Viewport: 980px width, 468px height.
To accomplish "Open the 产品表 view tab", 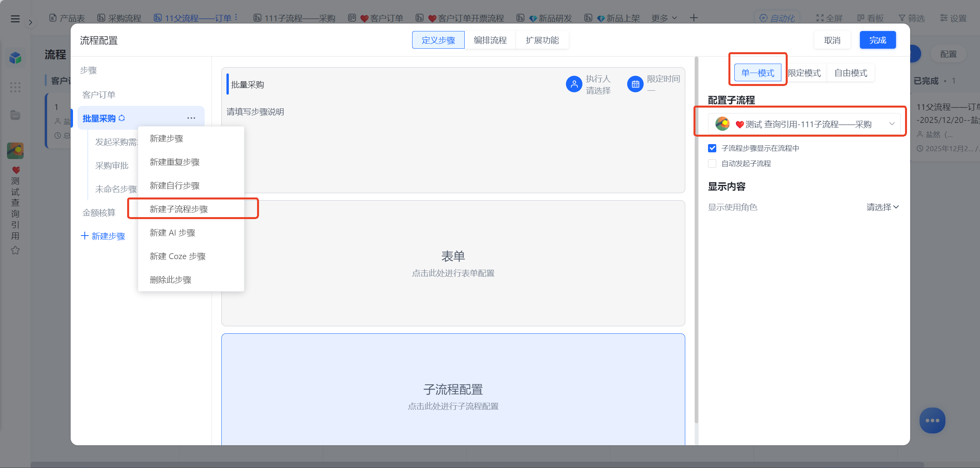I will [67, 18].
